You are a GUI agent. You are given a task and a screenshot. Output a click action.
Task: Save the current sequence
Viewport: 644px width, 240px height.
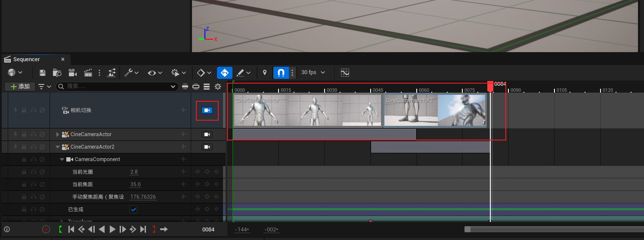[x=43, y=73]
